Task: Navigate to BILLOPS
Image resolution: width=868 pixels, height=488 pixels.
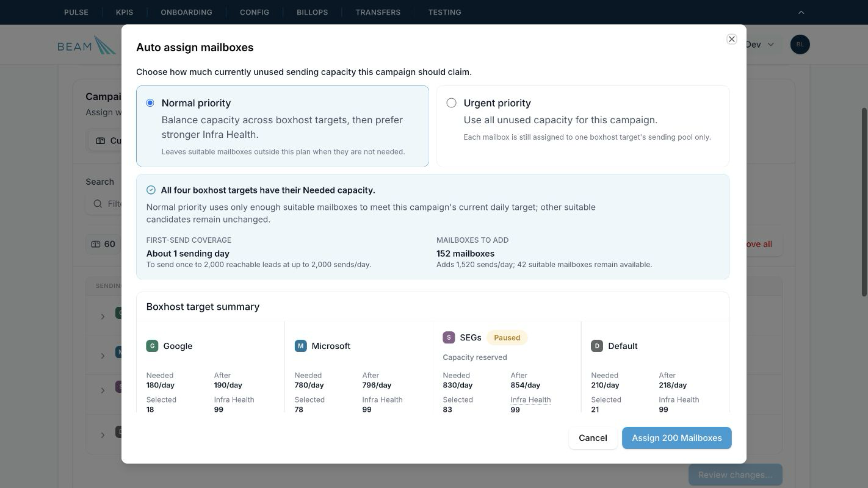Action: point(313,12)
